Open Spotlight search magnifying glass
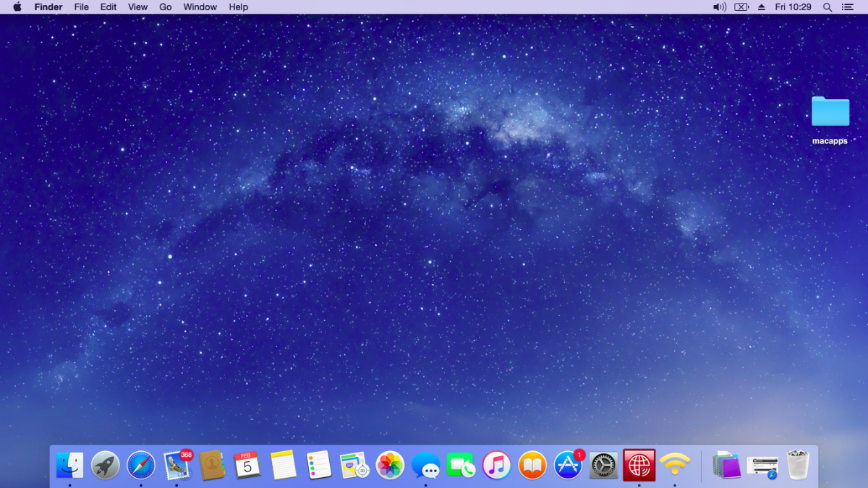This screenshot has height=488, width=868. (x=827, y=7)
